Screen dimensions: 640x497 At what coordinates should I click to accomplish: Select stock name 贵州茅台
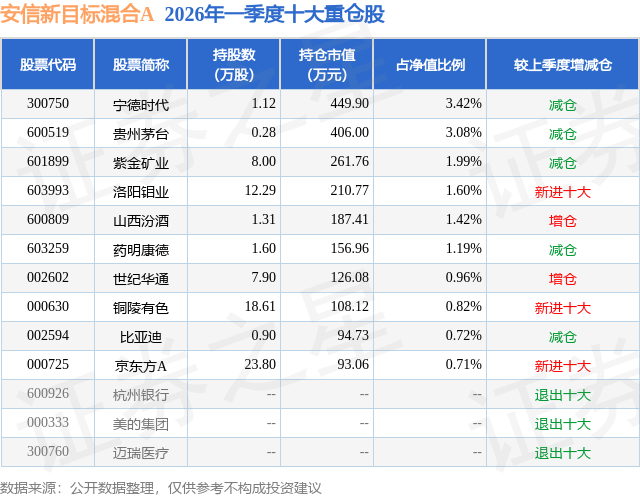(141, 134)
